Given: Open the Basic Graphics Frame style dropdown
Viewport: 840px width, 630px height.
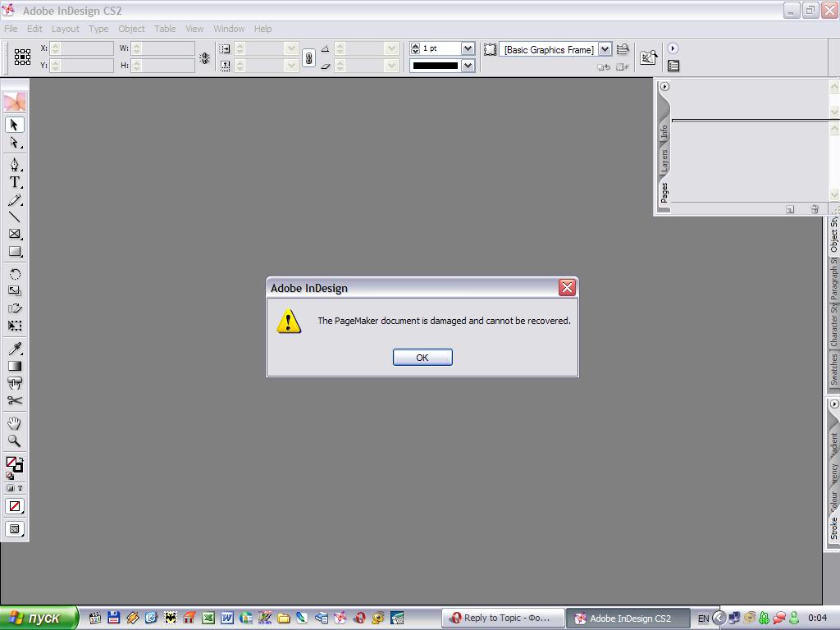Looking at the screenshot, I should pyautogui.click(x=605, y=49).
